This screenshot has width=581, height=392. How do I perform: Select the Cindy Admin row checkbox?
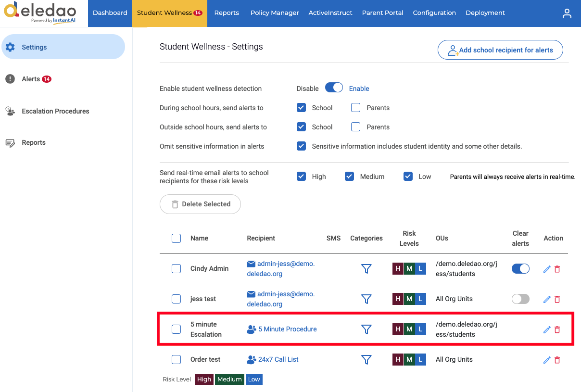coord(177,269)
